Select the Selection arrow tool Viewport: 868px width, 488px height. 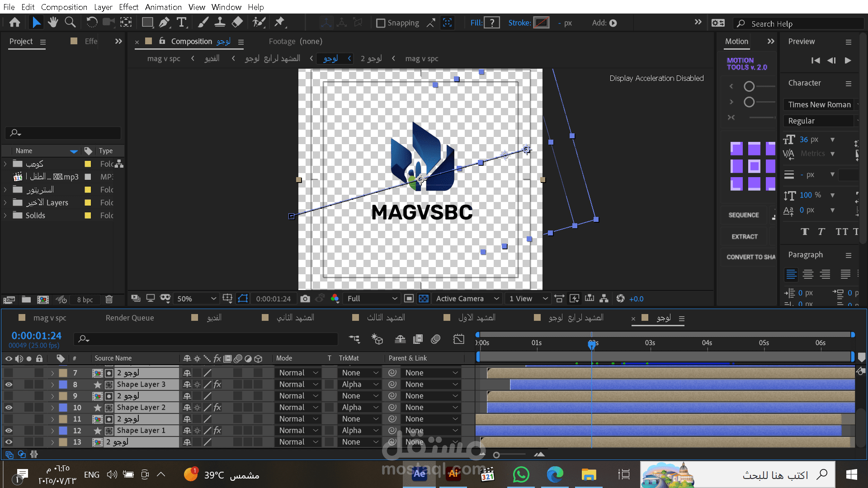[36, 22]
